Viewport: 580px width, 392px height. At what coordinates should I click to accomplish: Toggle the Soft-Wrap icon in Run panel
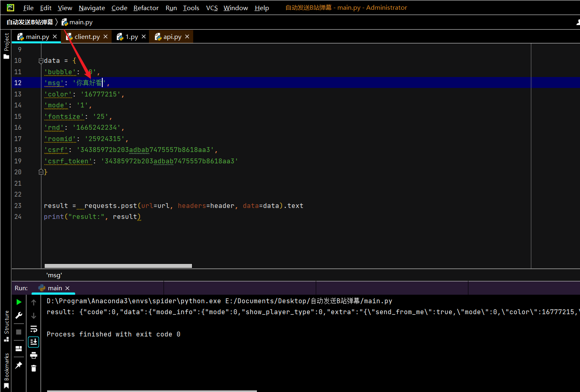[34, 329]
